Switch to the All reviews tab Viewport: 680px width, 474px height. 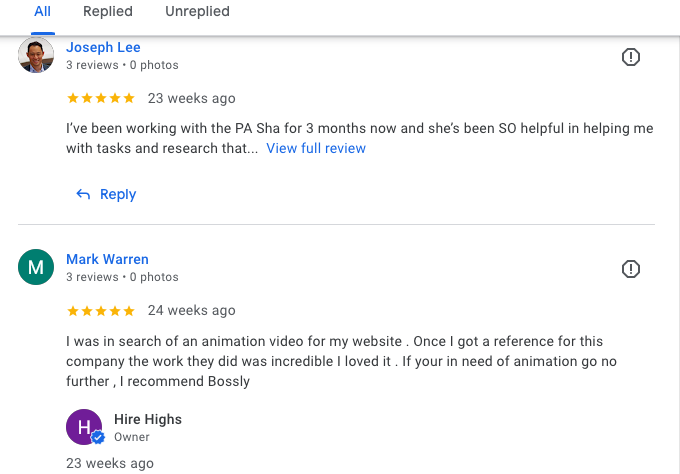(43, 12)
